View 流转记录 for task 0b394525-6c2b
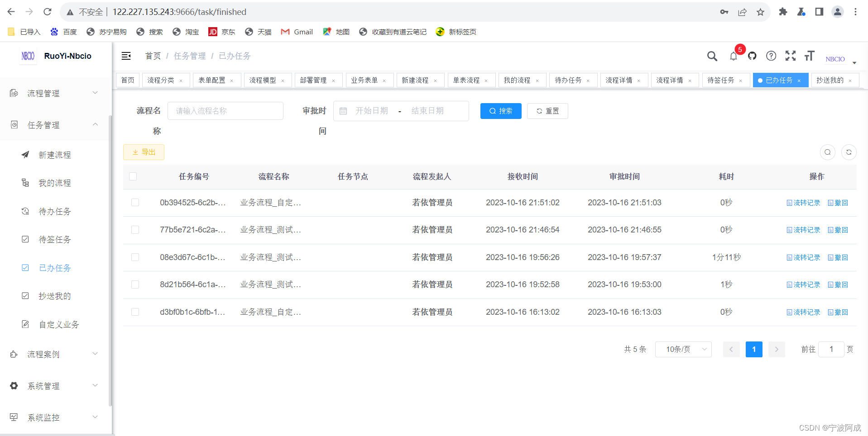 coord(803,203)
